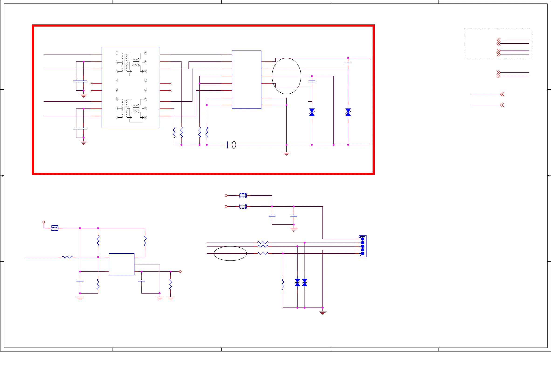
Task: Click pin 12 label of the transformer
Action: (146, 90)
